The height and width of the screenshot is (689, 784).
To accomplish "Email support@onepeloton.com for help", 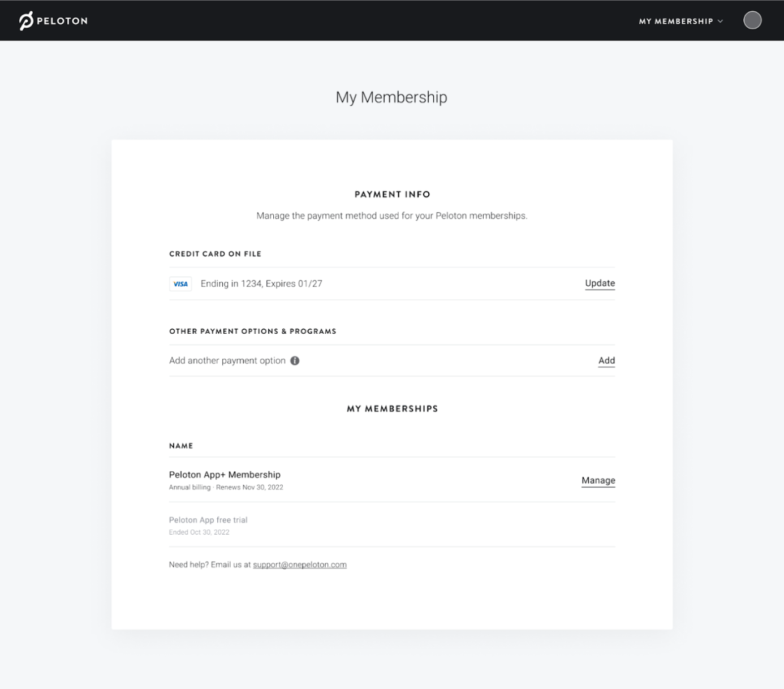I will point(299,565).
